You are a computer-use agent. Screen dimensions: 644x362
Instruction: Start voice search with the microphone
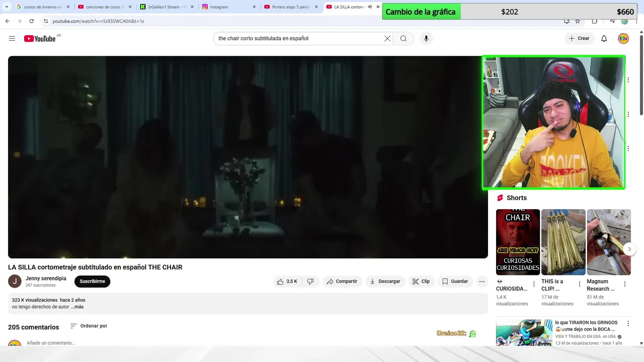tap(426, 39)
